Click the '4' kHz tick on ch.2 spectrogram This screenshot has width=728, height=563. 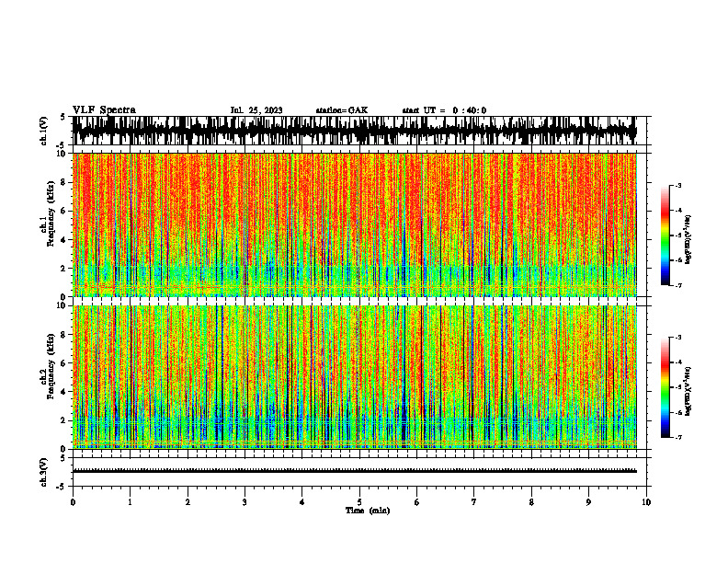point(64,392)
